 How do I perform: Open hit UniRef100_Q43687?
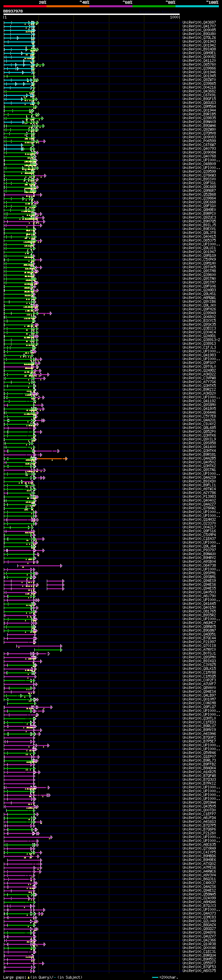click(x=199, y=23)
